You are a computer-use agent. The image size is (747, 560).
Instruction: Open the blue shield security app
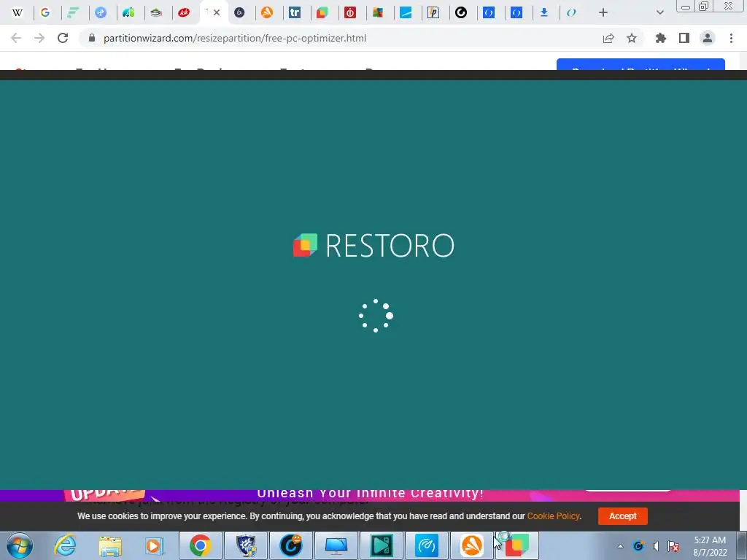pos(246,545)
